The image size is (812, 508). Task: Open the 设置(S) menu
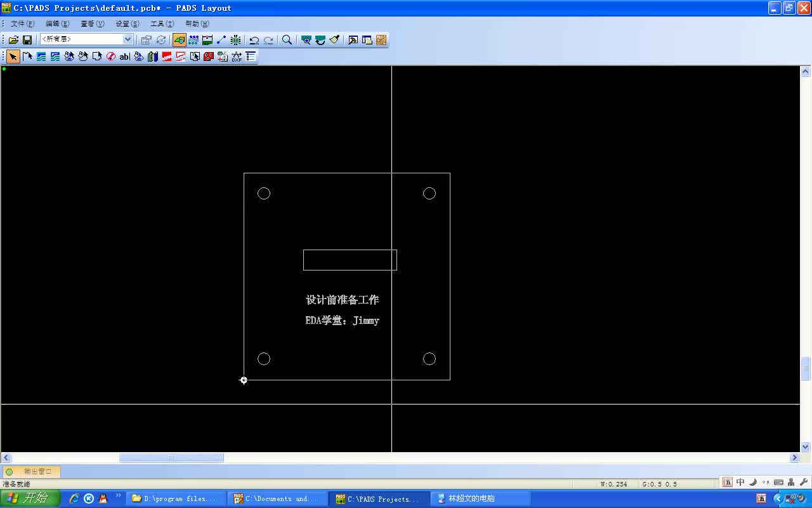(x=127, y=23)
